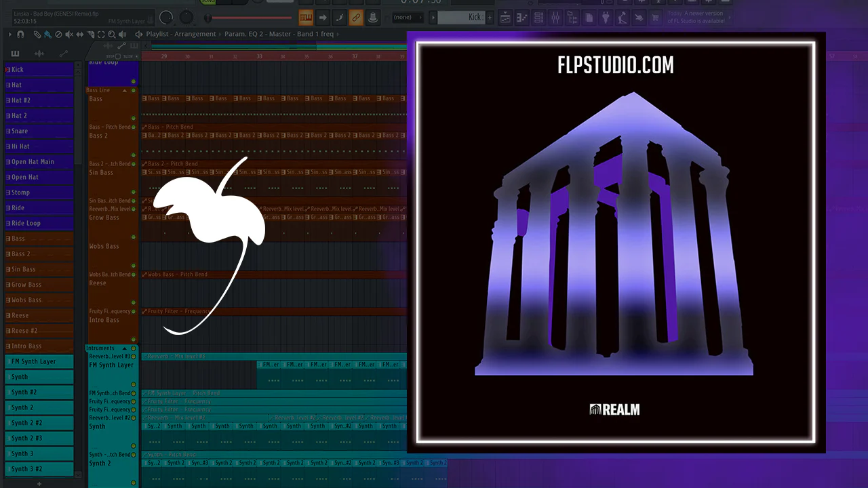
Task: Select the Paint brush tool in playlist
Action: pyautogui.click(x=47, y=34)
